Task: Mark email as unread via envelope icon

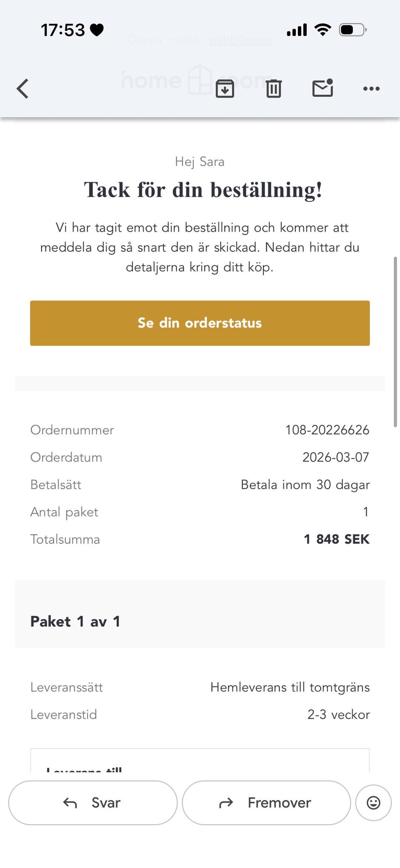Action: tap(322, 88)
